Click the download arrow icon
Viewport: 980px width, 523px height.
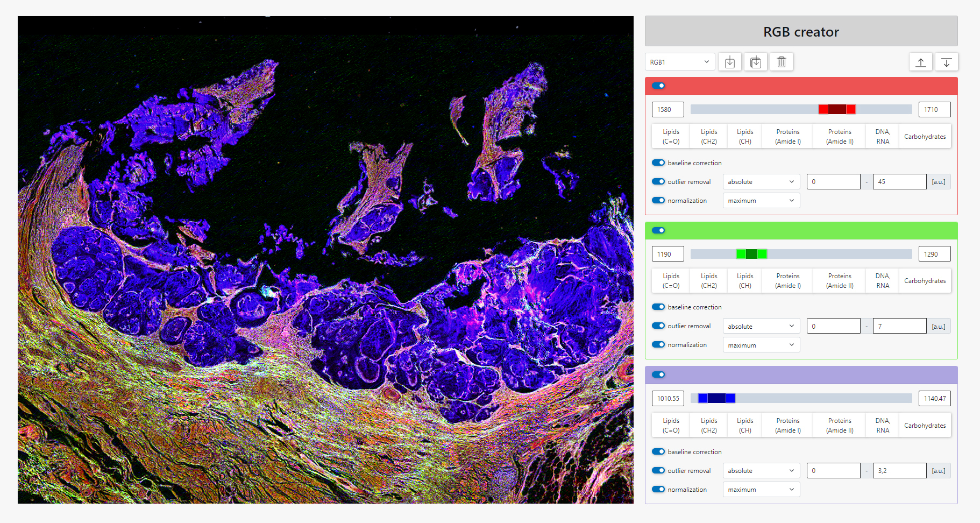coord(947,62)
